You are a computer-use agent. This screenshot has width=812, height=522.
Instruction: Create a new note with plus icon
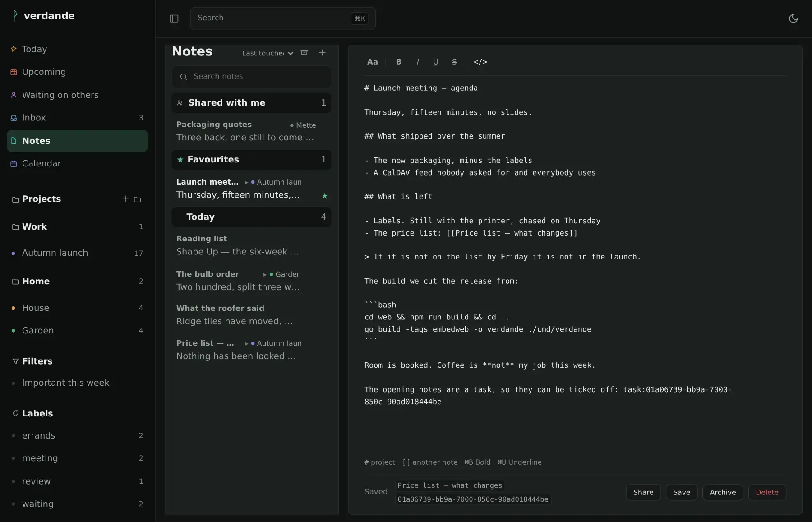pyautogui.click(x=323, y=53)
